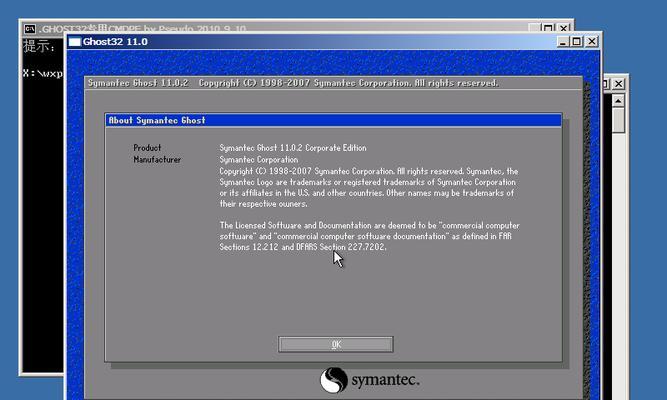
Task: Click the "their respective owners." text line
Action: click(263, 204)
